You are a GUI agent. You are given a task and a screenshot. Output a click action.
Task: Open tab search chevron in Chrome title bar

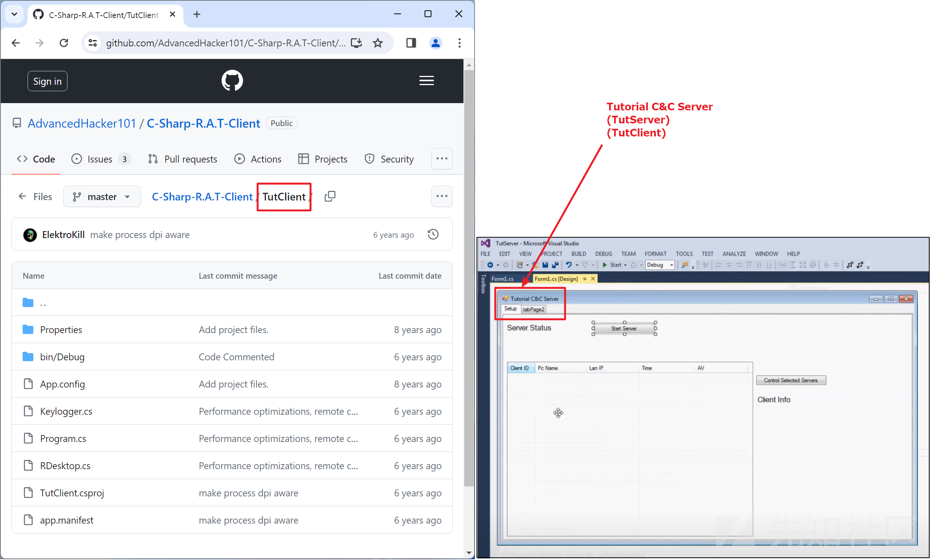coord(14,15)
